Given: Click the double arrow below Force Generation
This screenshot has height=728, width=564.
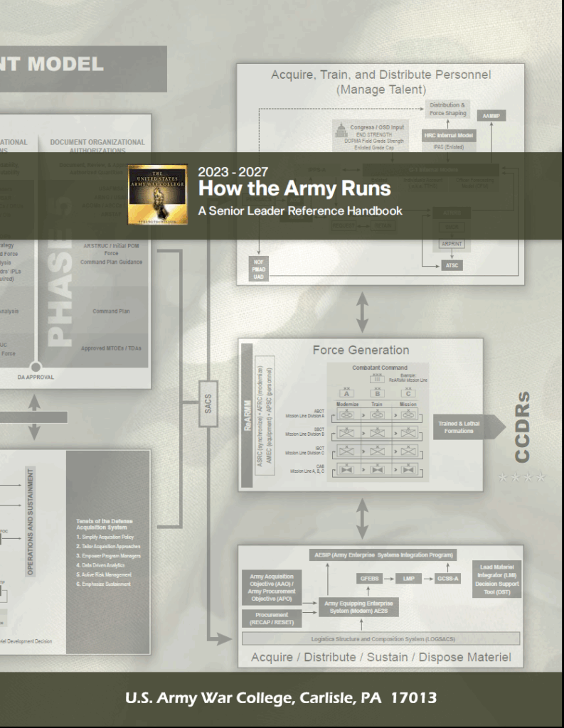Looking at the screenshot, I should (363, 518).
